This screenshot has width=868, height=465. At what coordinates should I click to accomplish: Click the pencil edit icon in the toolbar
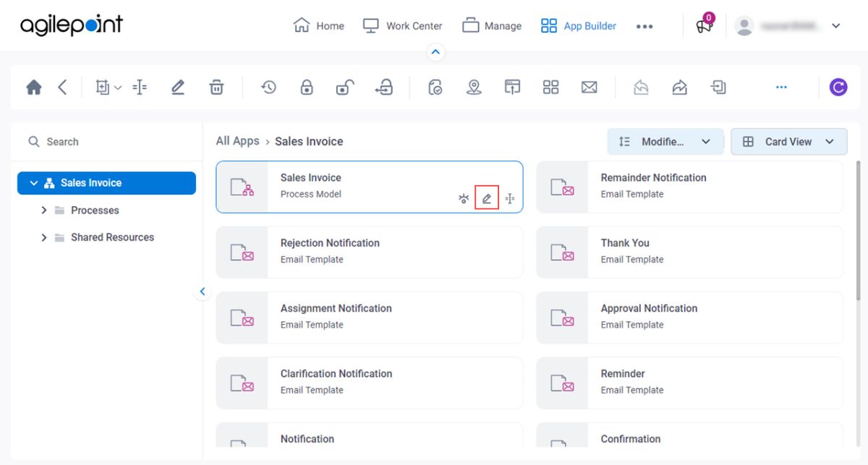pyautogui.click(x=178, y=88)
